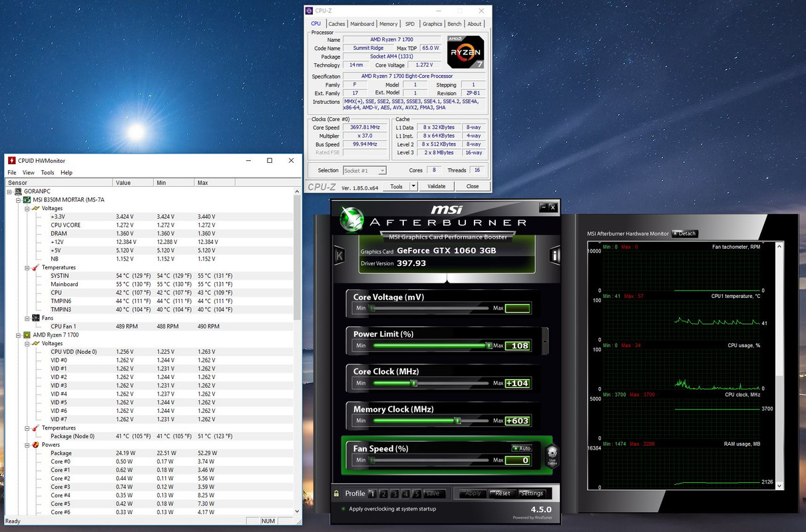Click the Close button in CPU-Z
806x532 pixels.
click(473, 186)
